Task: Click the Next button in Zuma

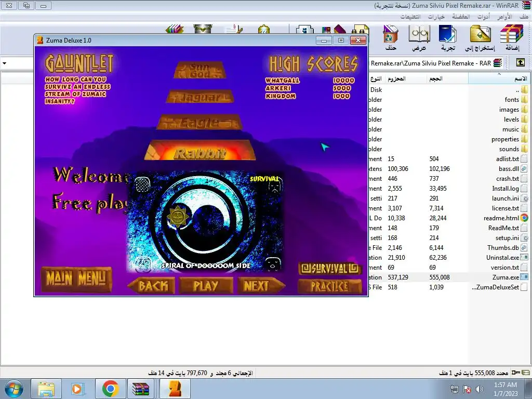Action: (261, 286)
